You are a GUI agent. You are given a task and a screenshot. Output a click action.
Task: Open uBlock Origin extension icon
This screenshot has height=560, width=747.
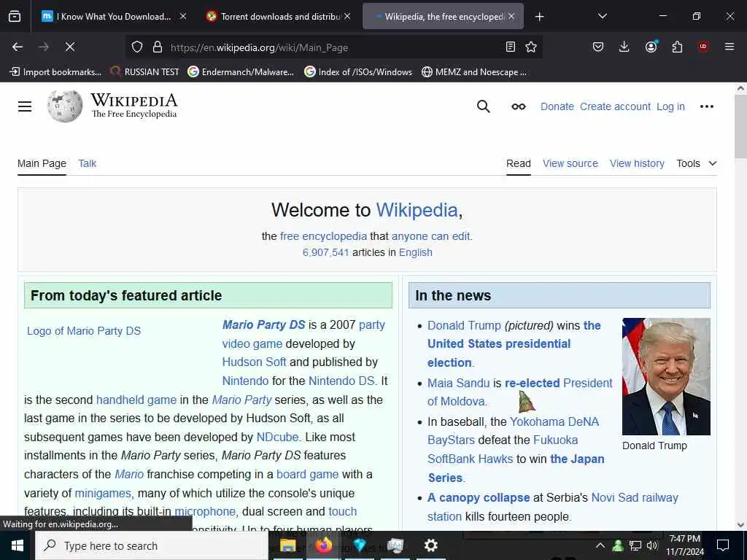tap(703, 47)
